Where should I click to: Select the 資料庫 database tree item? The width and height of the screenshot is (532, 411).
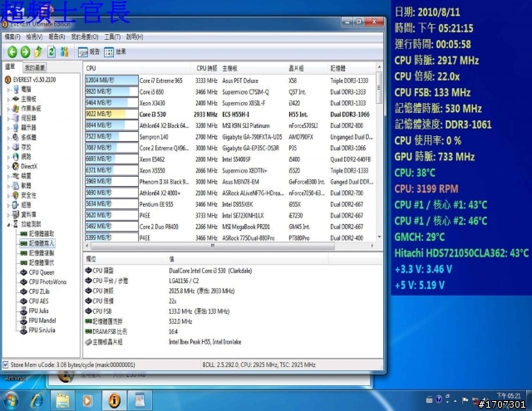tap(24, 214)
